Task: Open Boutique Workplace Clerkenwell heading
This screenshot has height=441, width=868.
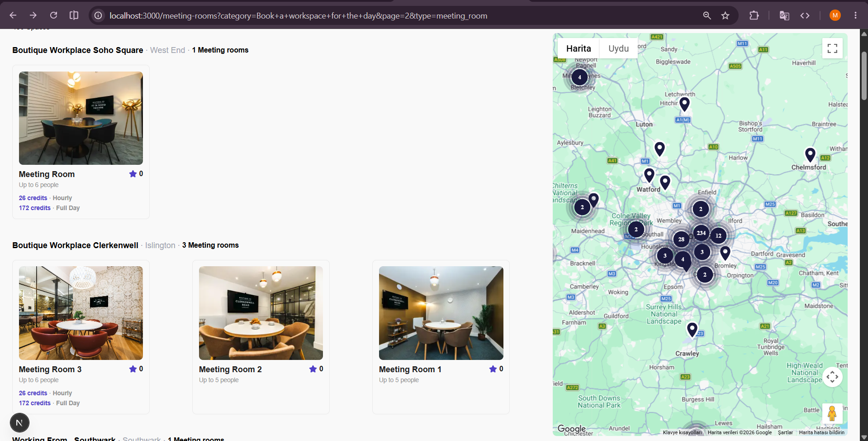Action: (x=75, y=245)
